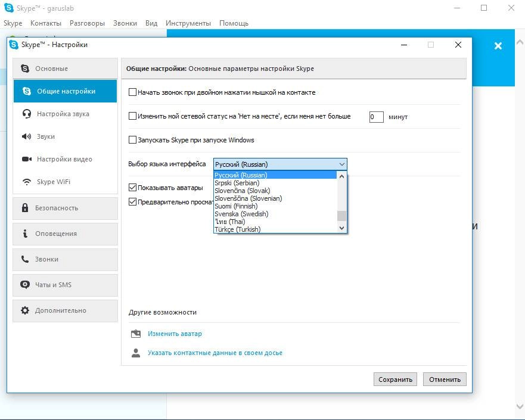The width and height of the screenshot is (525, 420).
Task: Enable call on double-click contact checkbox
Action: pyautogui.click(x=132, y=92)
